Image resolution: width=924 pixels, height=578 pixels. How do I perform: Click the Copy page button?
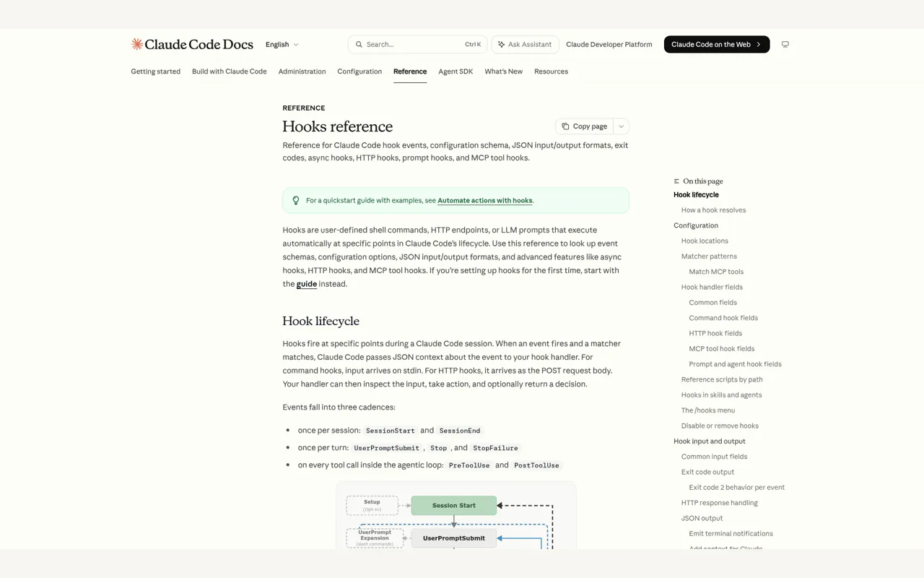tap(584, 126)
